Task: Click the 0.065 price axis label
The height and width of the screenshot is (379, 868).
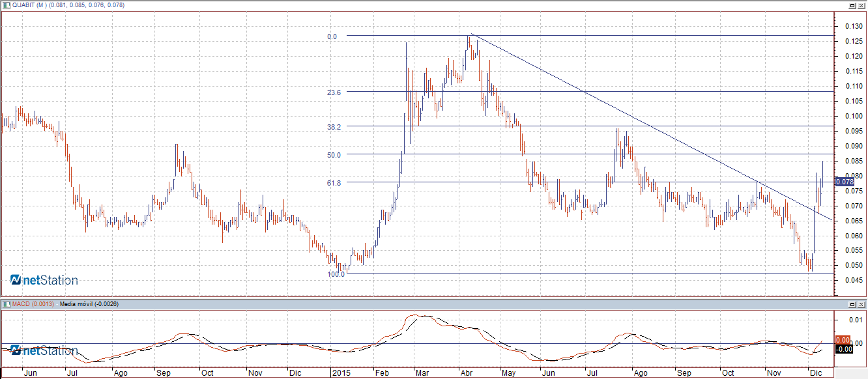Action: pyautogui.click(x=854, y=221)
